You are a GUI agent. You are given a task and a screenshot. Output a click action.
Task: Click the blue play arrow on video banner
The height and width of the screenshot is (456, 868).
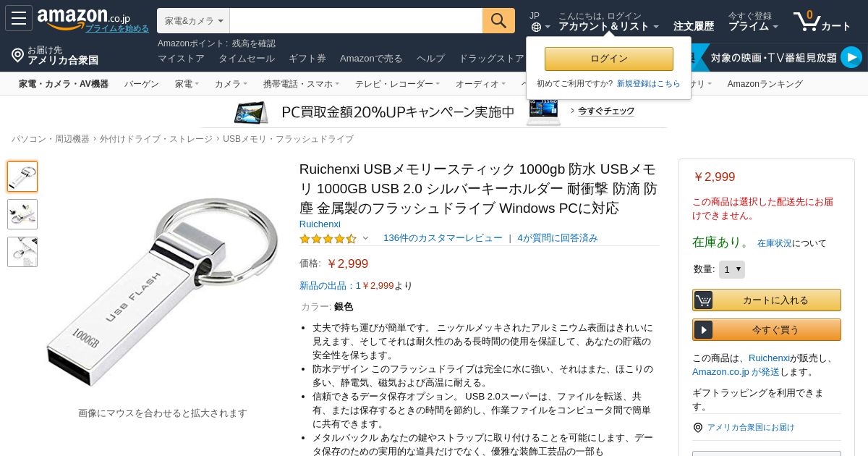851,57
